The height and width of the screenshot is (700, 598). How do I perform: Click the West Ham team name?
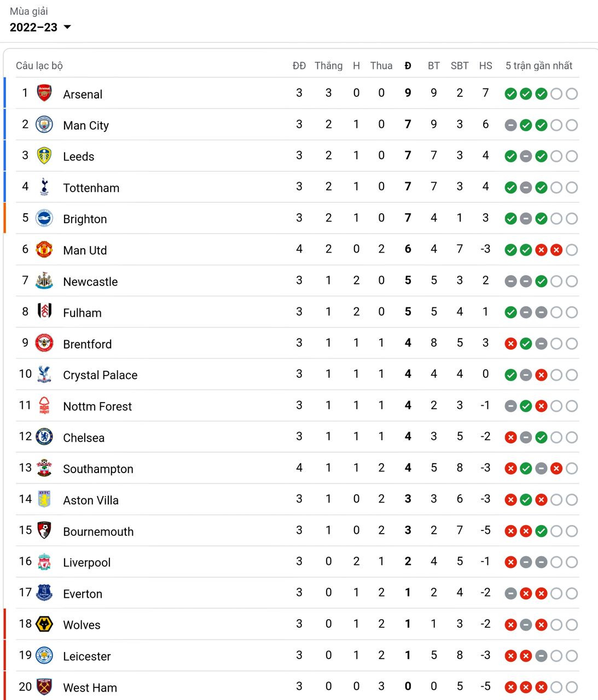tap(90, 687)
